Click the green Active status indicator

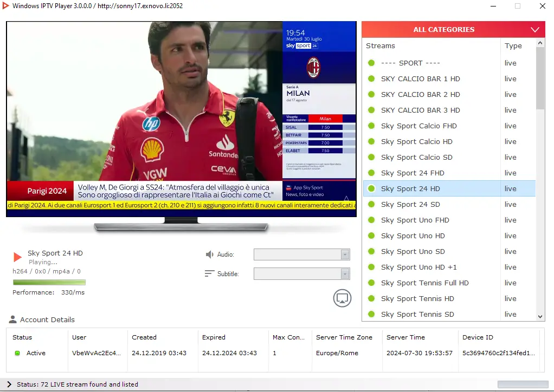coord(17,353)
